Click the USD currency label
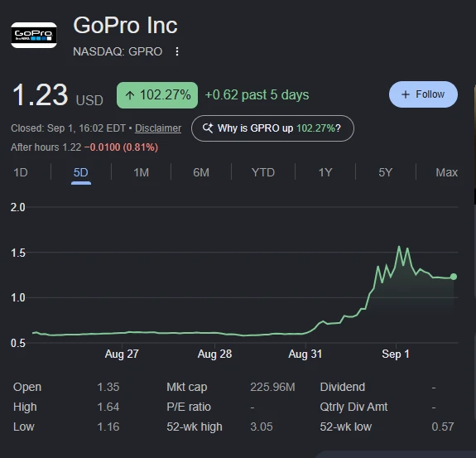Image resolution: width=476 pixels, height=458 pixels. [89, 100]
